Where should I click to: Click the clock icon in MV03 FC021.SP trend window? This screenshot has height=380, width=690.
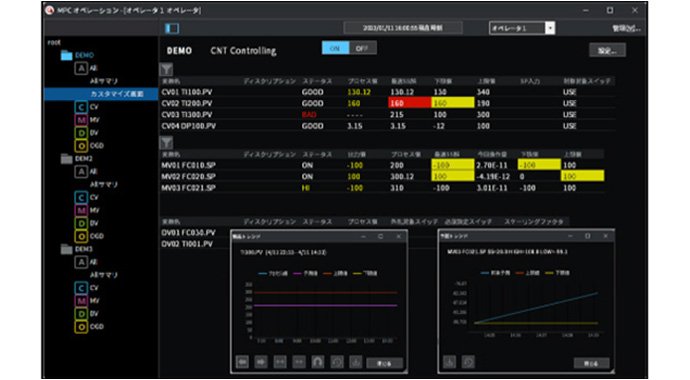[468, 362]
